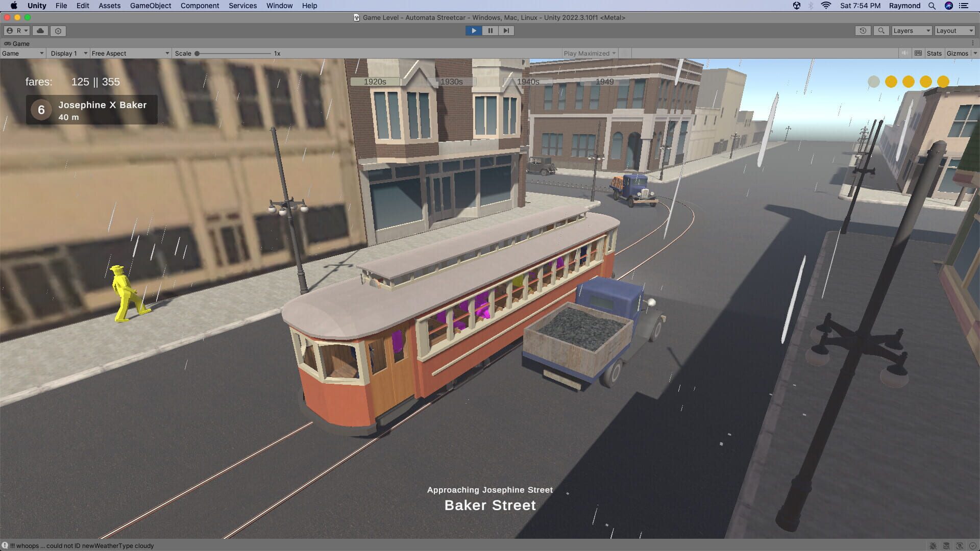Open the undo history icon

point(863,31)
